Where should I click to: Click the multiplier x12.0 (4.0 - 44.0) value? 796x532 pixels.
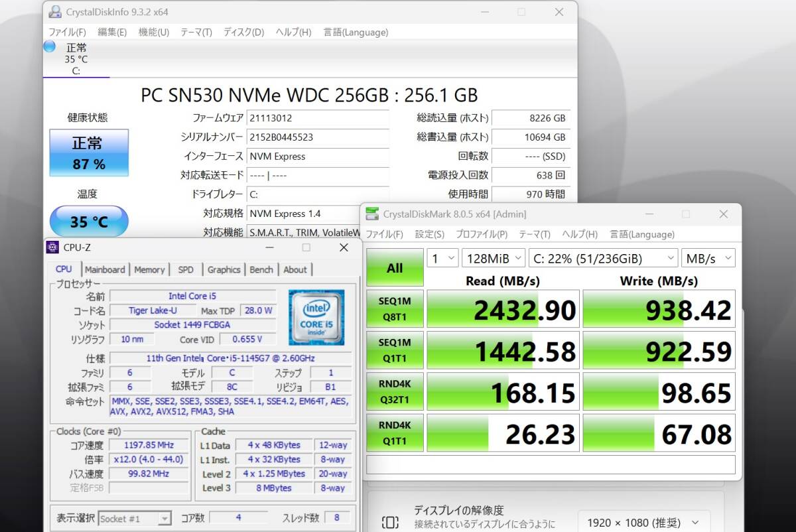click(148, 459)
